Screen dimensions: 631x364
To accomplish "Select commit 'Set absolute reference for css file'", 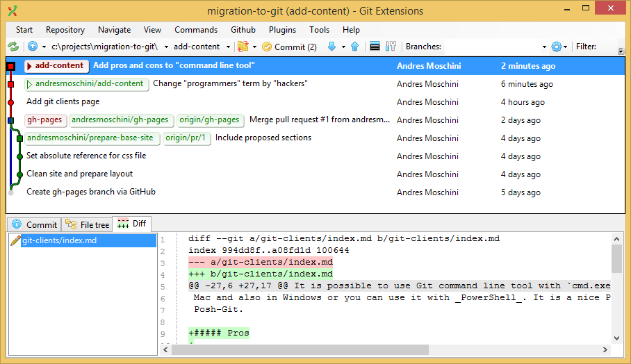I will (86, 156).
